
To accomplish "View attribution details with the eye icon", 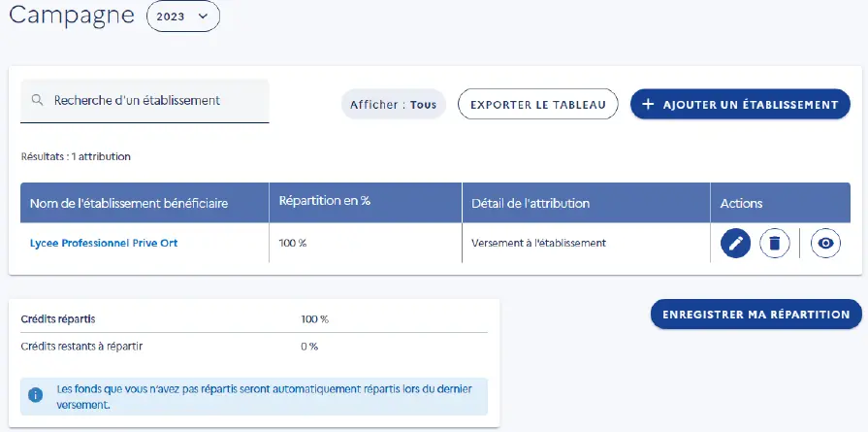I will (x=824, y=243).
